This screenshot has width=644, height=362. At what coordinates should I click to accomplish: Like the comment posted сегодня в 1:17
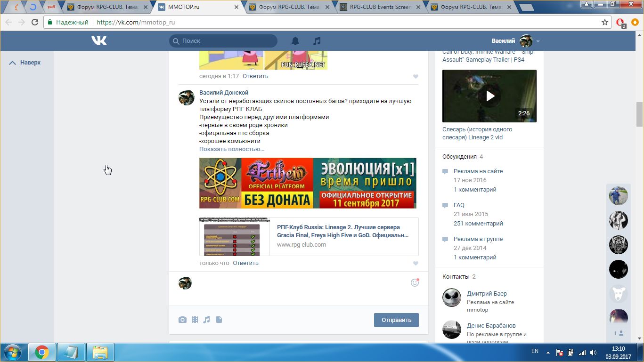416,76
